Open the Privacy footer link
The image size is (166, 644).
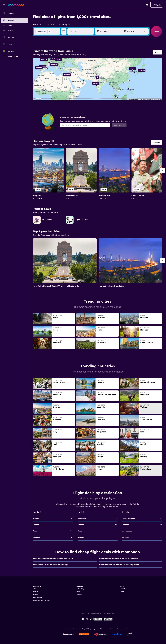(82, 613)
